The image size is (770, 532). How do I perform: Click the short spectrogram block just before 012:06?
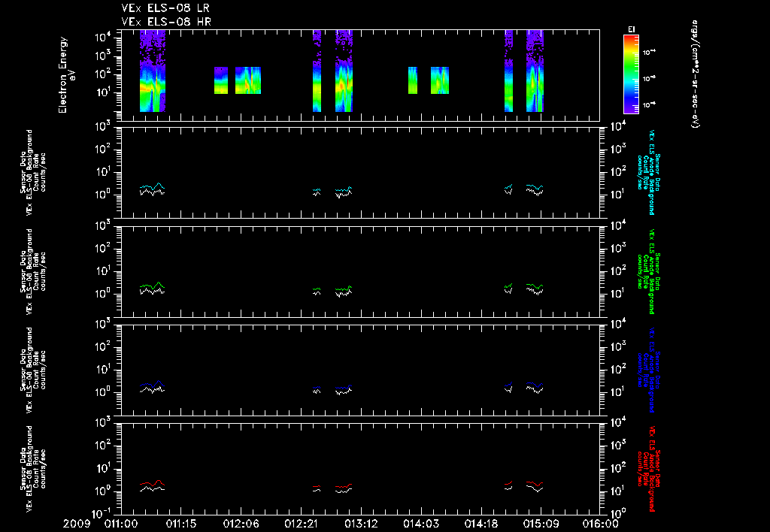[x=221, y=80]
